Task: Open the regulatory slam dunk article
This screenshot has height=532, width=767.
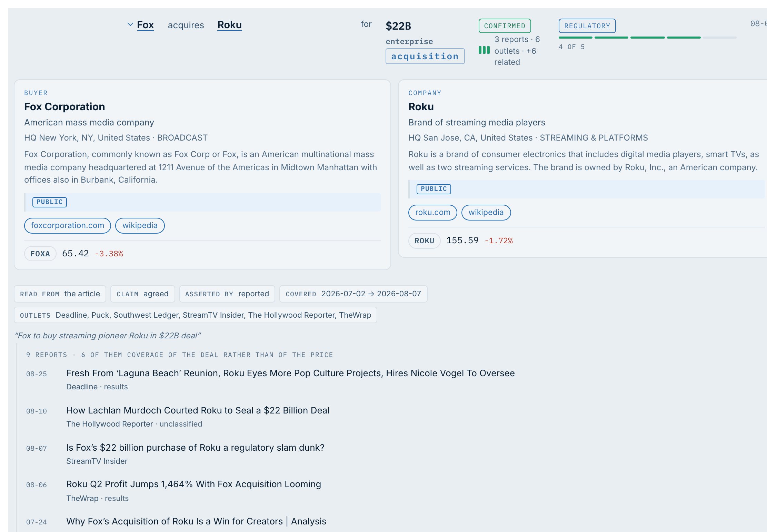Action: coord(195,448)
